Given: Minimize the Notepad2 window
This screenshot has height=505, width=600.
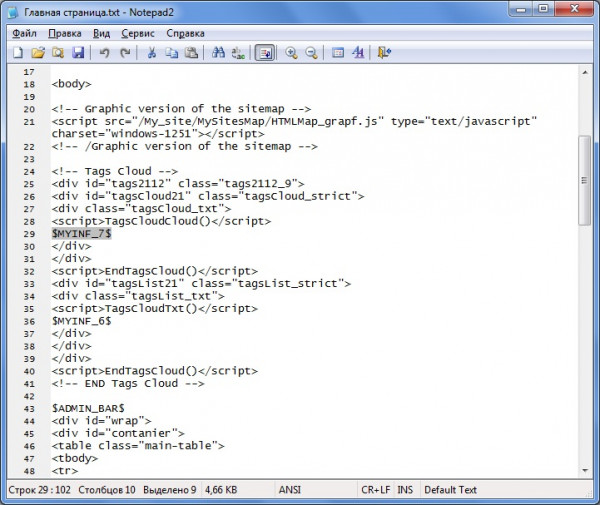Looking at the screenshot, I should [x=521, y=9].
